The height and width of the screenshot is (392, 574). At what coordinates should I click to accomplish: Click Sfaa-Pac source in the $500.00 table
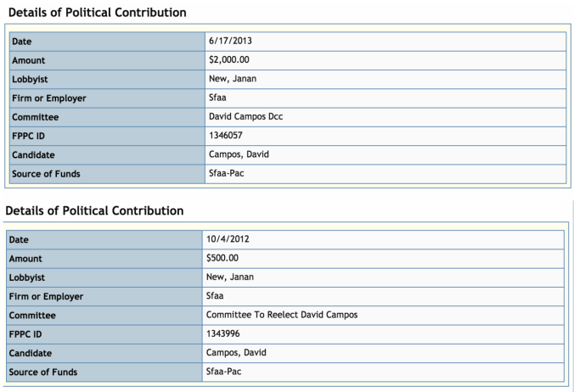pos(226,372)
